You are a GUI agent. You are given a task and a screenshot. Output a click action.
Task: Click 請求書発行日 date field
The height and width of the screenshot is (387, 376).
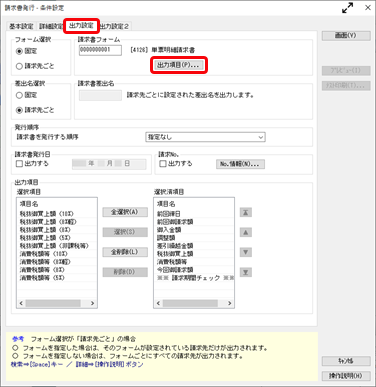(x=109, y=164)
